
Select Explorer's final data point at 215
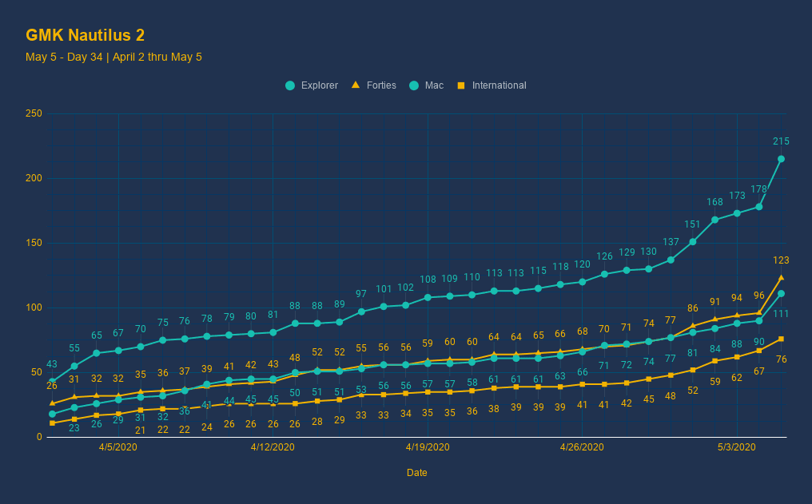[781, 159]
